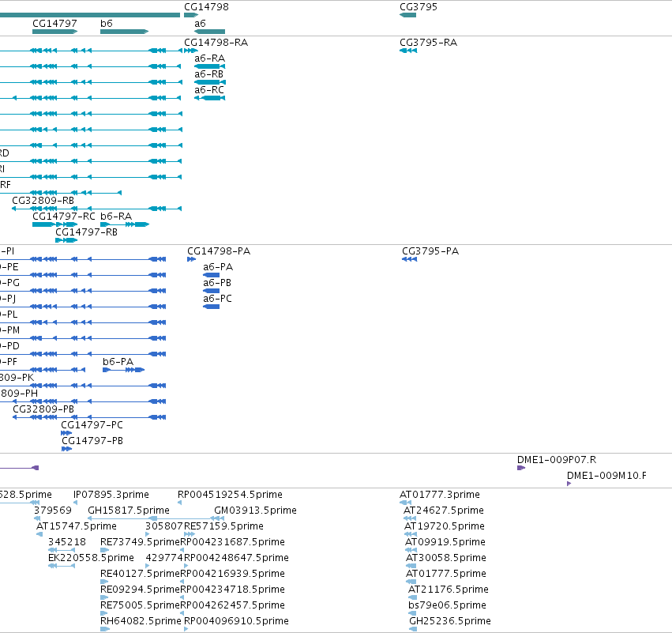This screenshot has height=633, width=672.
Task: Click the RE73749.5prime EST label
Action: tap(140, 542)
